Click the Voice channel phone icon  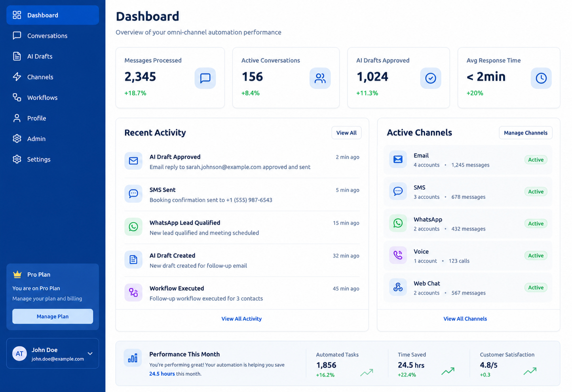[x=398, y=255]
